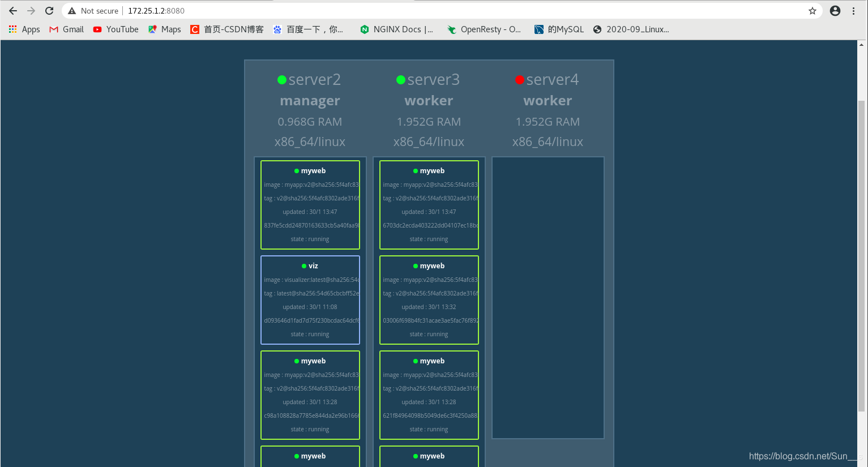The image size is (868, 467).
Task: Click the updated 30/1 11:08 line
Action: click(x=310, y=307)
